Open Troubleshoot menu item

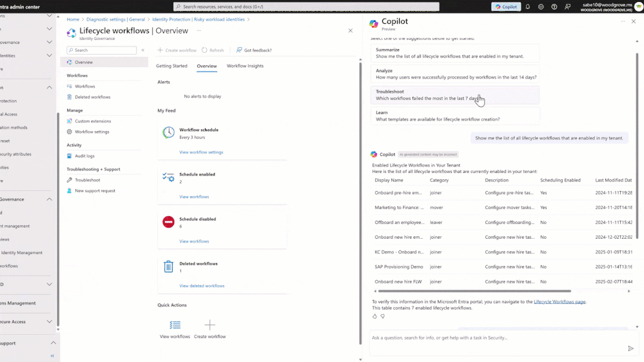88,180
